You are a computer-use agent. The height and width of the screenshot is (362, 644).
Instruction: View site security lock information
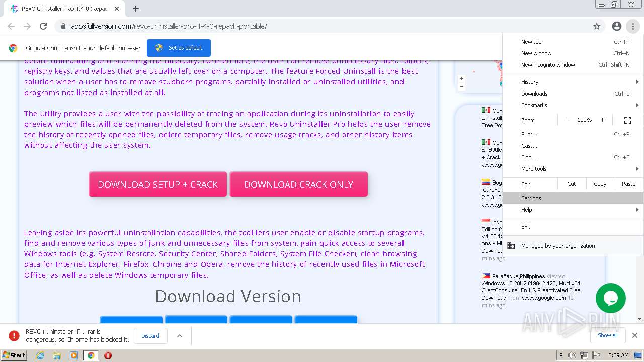63,26
